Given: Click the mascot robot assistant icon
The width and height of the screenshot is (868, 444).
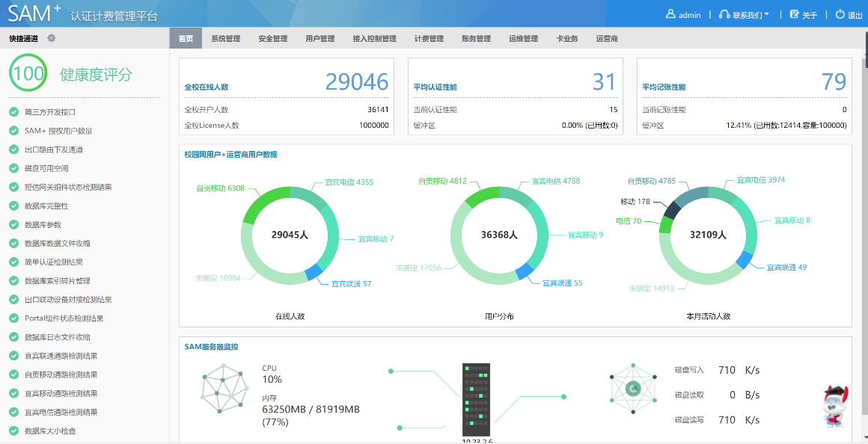Looking at the screenshot, I should point(835,406).
